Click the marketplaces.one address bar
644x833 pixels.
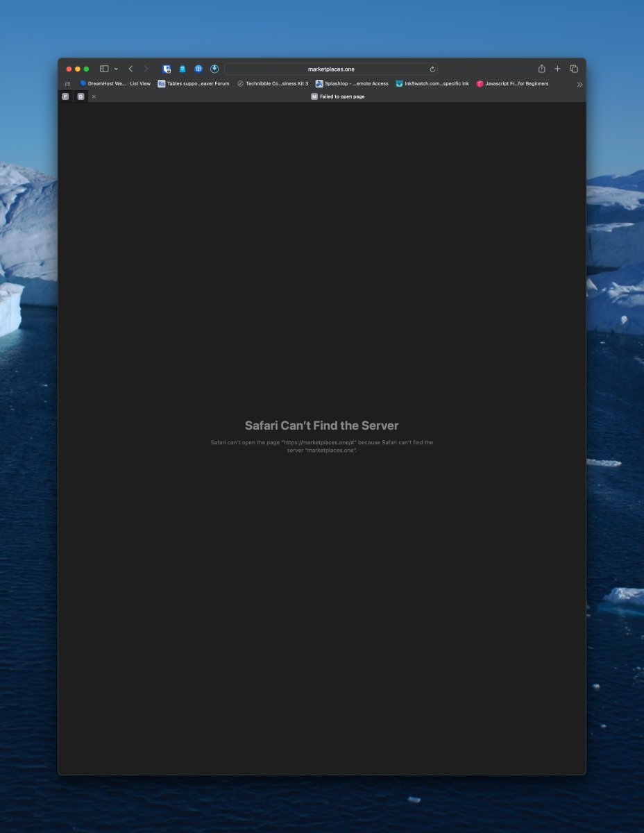coord(330,69)
